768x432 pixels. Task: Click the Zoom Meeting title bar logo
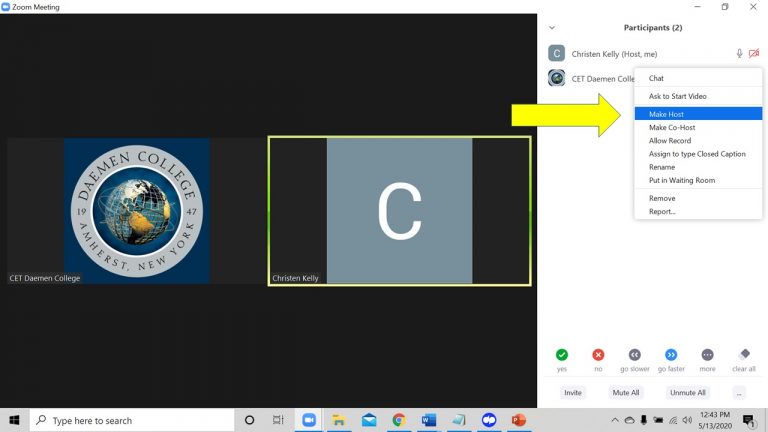tap(5, 7)
